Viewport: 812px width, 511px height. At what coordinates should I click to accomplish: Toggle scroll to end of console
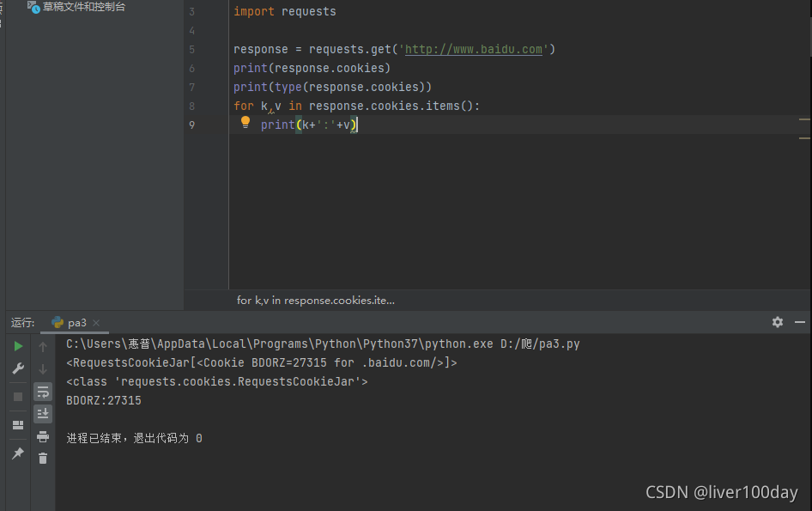(43, 414)
